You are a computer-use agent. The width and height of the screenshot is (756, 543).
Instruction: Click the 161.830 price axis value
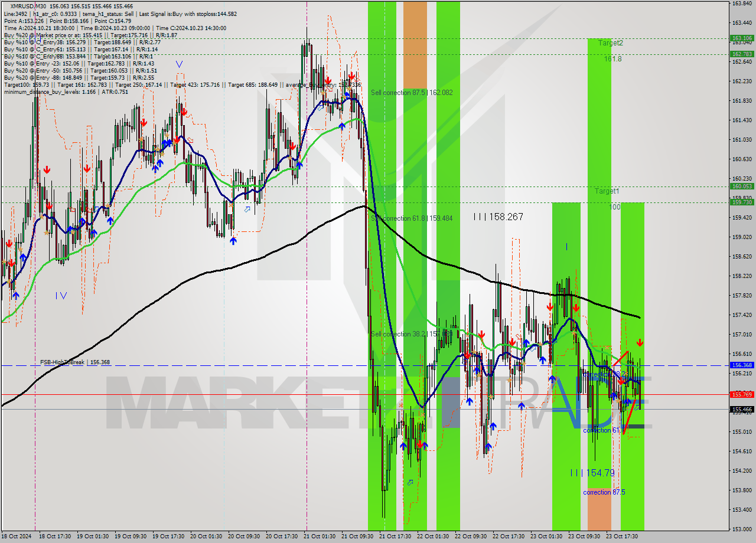(742, 101)
